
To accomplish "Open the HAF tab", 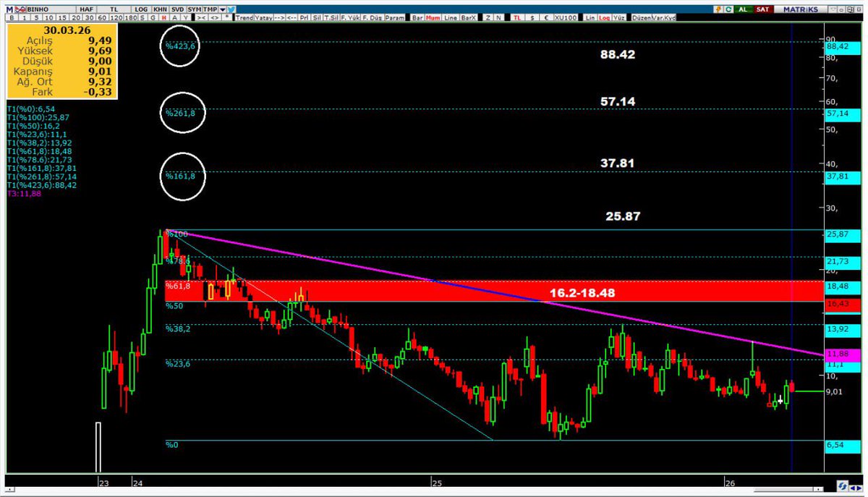I will tap(87, 9).
